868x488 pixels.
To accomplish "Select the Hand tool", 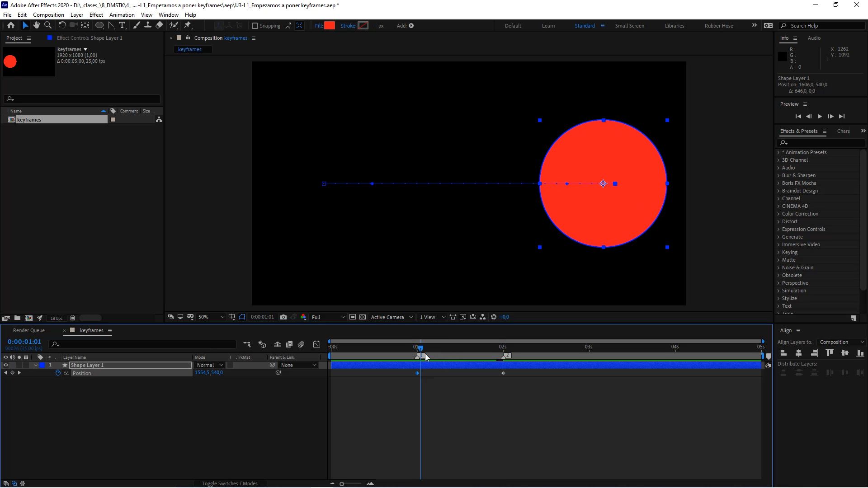I will 37,25.
